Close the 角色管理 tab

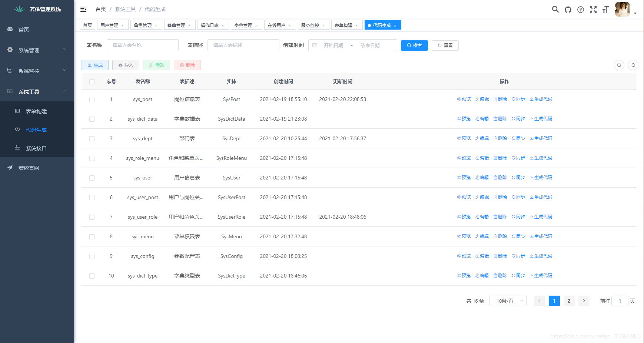(156, 26)
